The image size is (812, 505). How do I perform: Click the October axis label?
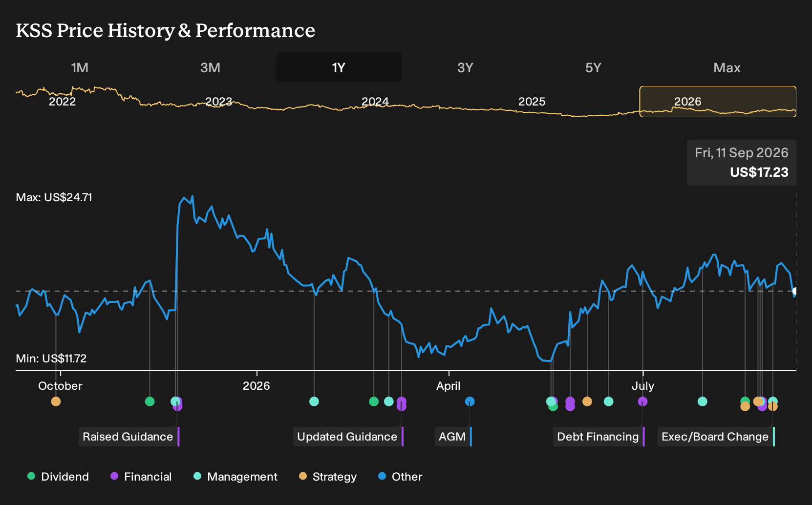[60, 386]
